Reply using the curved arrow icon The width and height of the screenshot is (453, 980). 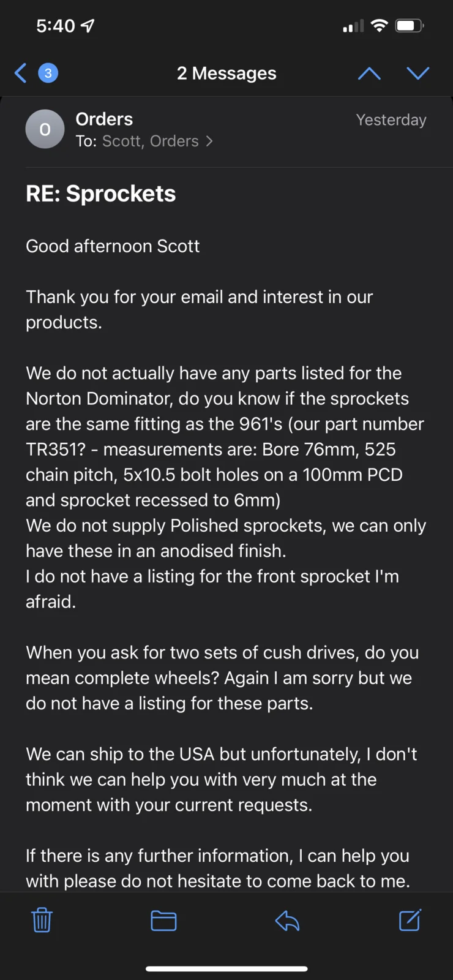pos(287,920)
